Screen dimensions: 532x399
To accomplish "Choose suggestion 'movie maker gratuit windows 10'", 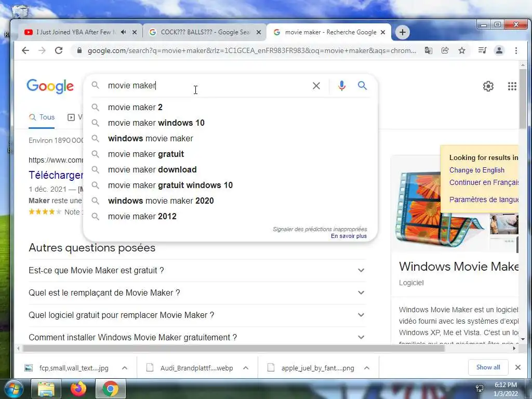I will [x=230, y=185].
